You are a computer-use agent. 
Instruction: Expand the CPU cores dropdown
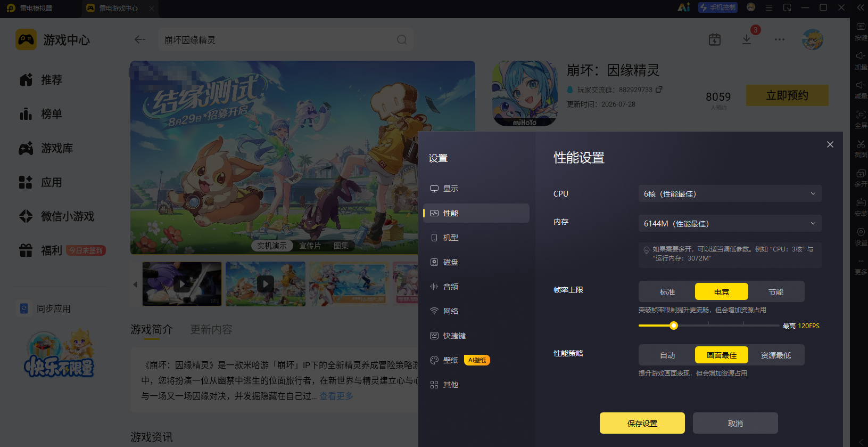[x=730, y=194]
